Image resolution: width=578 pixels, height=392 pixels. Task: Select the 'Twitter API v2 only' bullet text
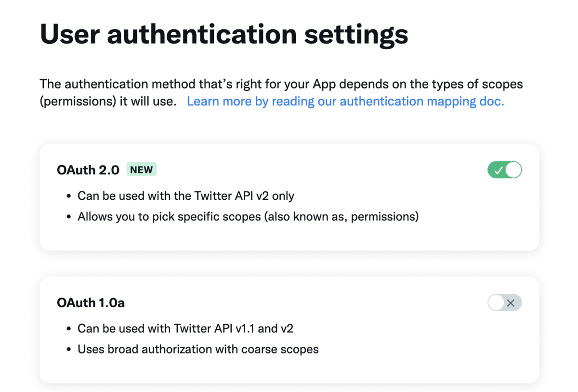point(186,196)
